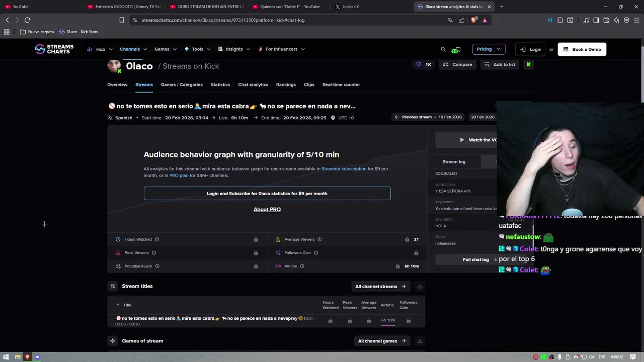644x362 pixels.
Task: Bookmark this page with the bookmark icon
Action: coord(121,20)
